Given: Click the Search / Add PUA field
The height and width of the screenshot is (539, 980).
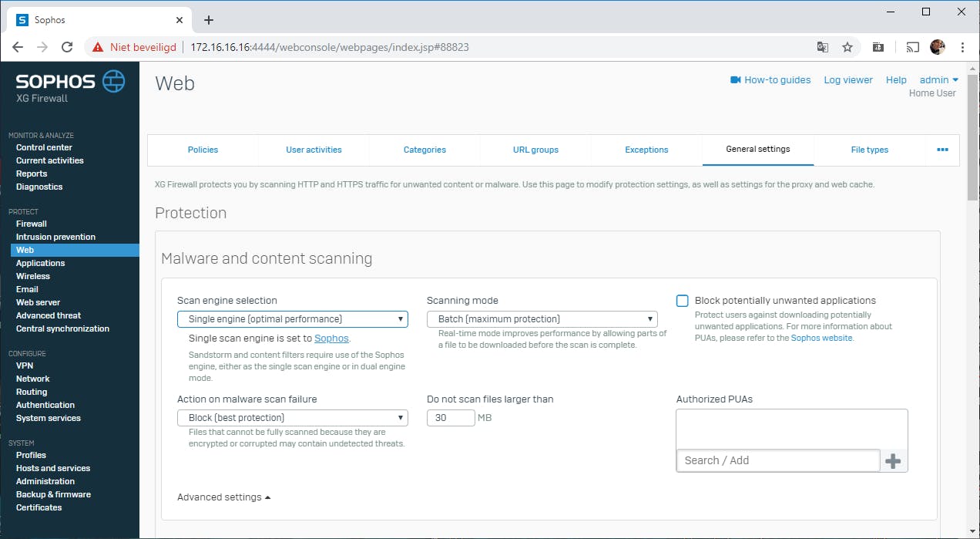Looking at the screenshot, I should [777, 460].
